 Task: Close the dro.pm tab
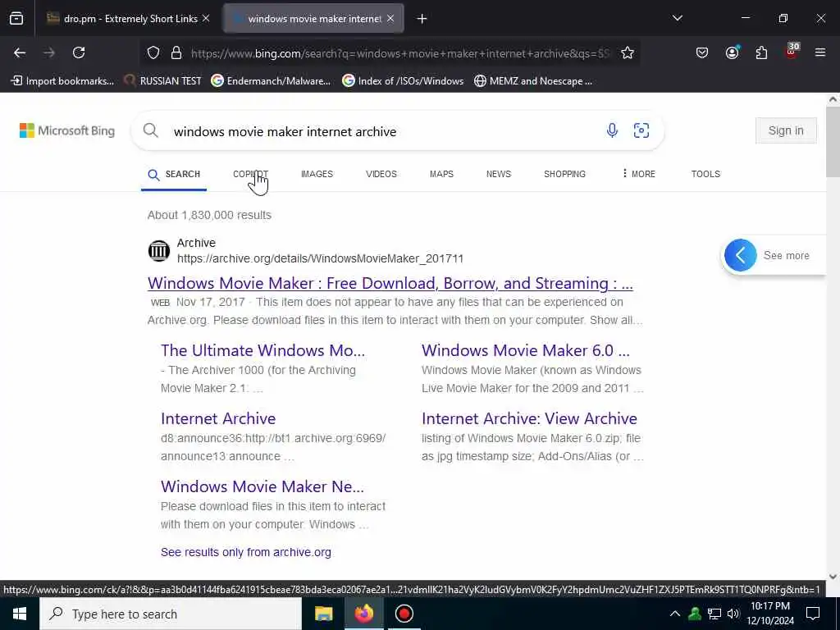point(206,18)
